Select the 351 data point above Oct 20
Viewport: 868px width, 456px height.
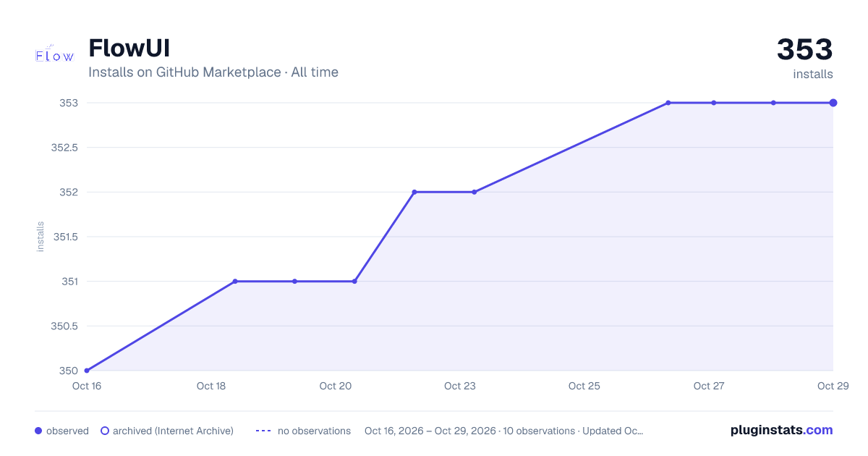(x=354, y=281)
